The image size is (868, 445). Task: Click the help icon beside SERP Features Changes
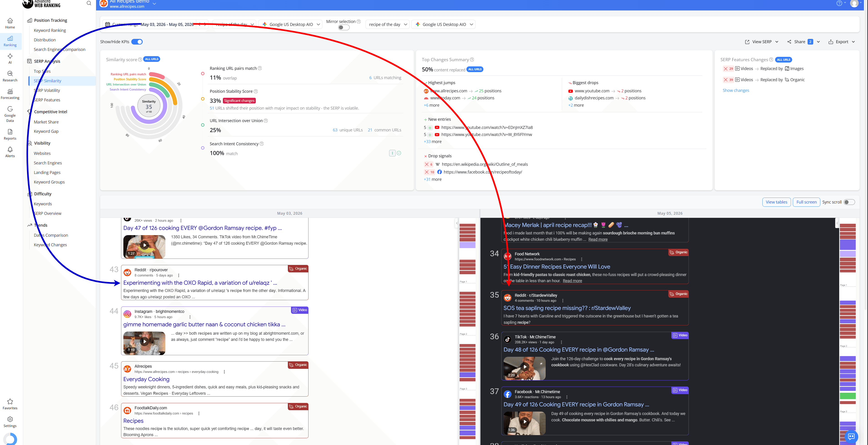pos(771,60)
